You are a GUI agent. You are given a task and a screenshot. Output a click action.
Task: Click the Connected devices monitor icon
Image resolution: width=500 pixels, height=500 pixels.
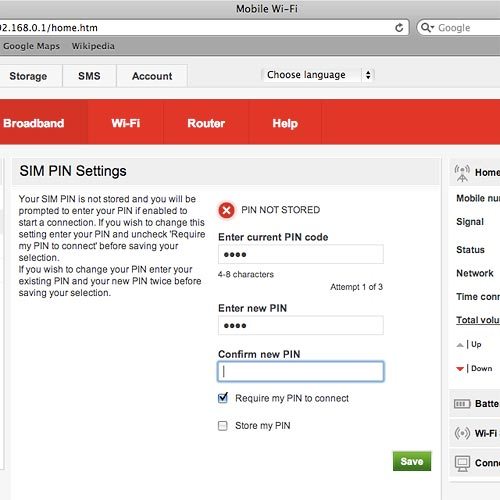pyautogui.click(x=462, y=463)
